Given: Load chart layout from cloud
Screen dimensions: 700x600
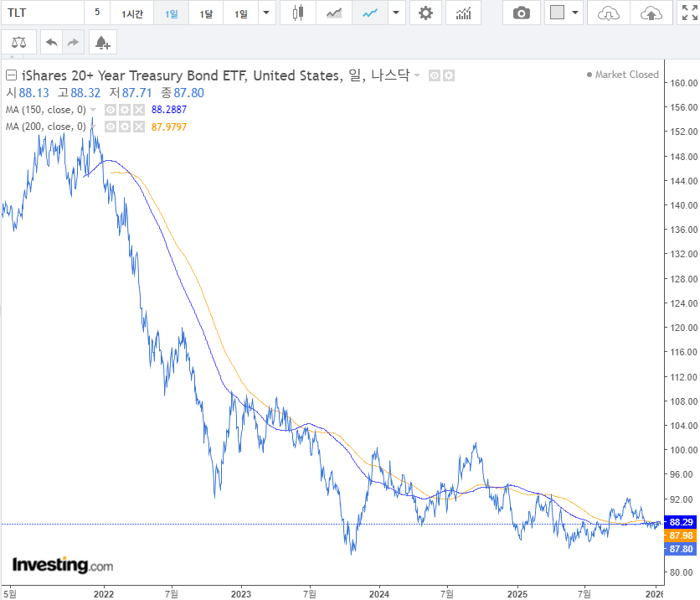Looking at the screenshot, I should (x=609, y=13).
